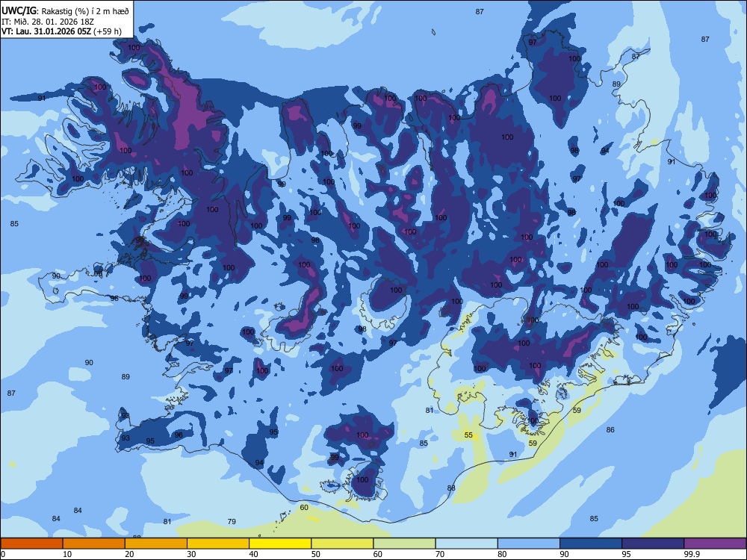Click the legend tick label '30'

191,554
